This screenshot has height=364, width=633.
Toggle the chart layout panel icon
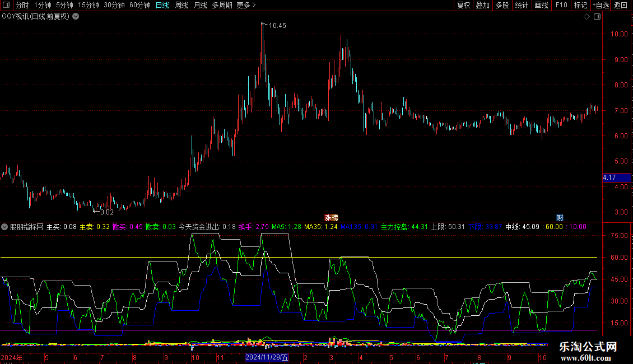(597, 17)
